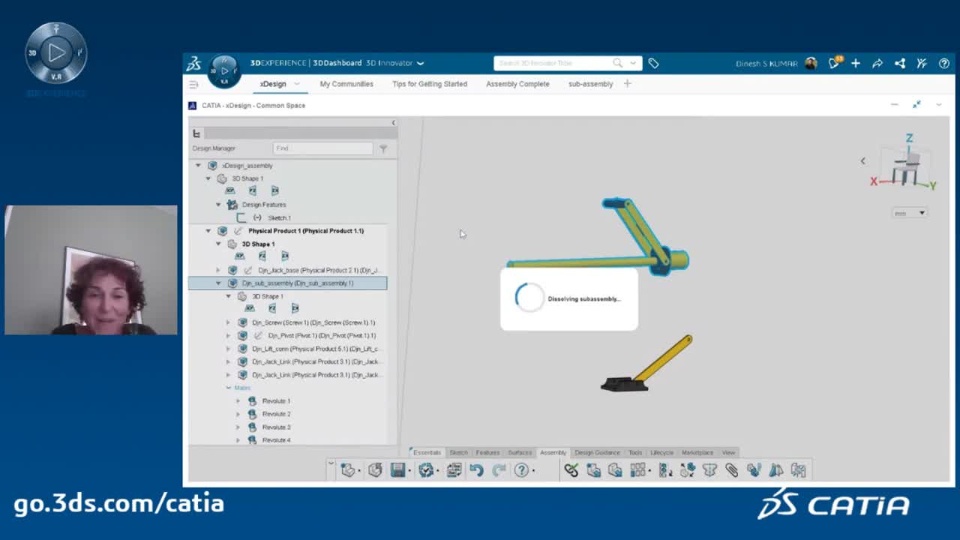Open the units mm dropdown

coord(909,213)
